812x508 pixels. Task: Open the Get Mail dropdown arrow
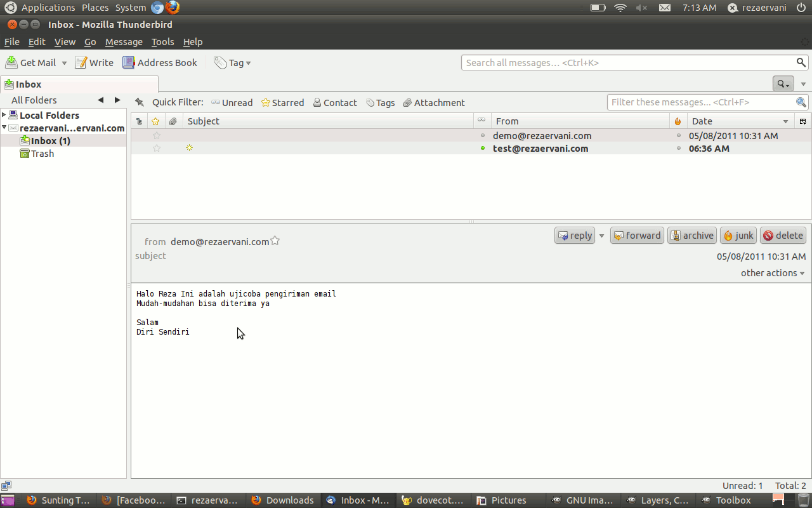(x=64, y=63)
